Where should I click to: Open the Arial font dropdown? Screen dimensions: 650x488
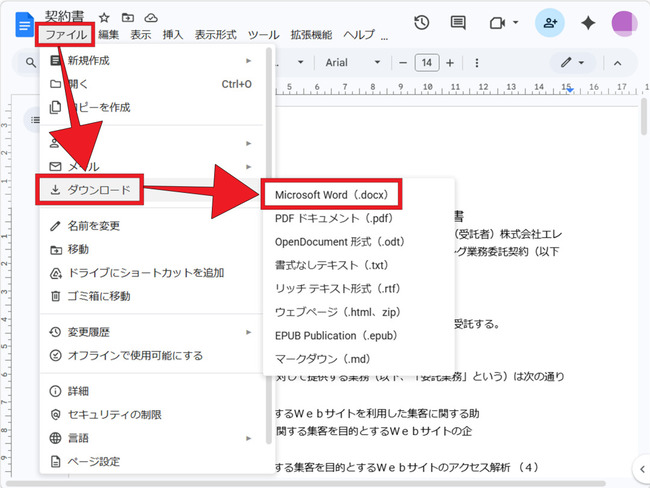pos(352,63)
